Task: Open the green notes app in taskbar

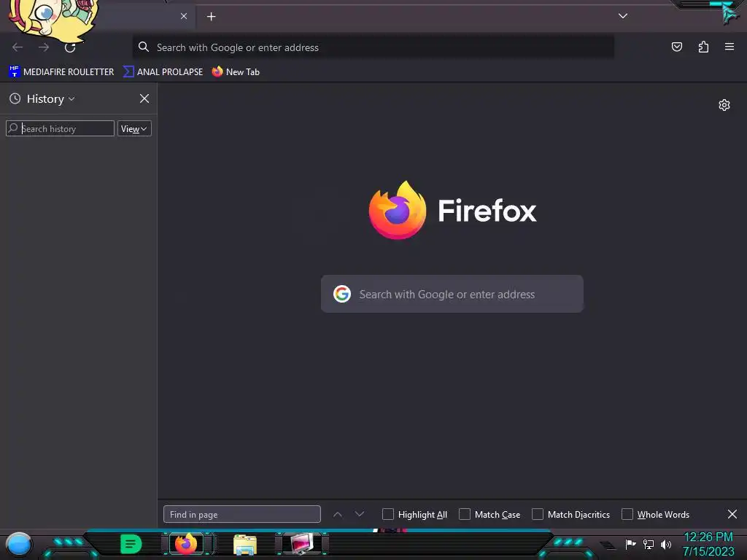Action: pos(131,544)
